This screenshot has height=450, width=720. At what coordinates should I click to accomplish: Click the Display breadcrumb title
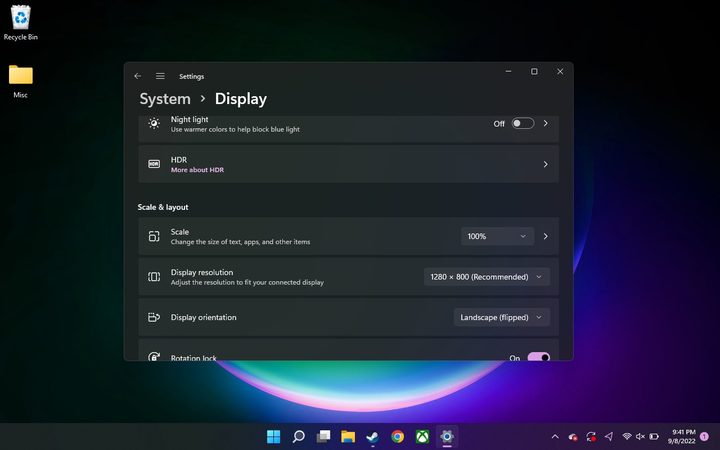[x=241, y=99]
